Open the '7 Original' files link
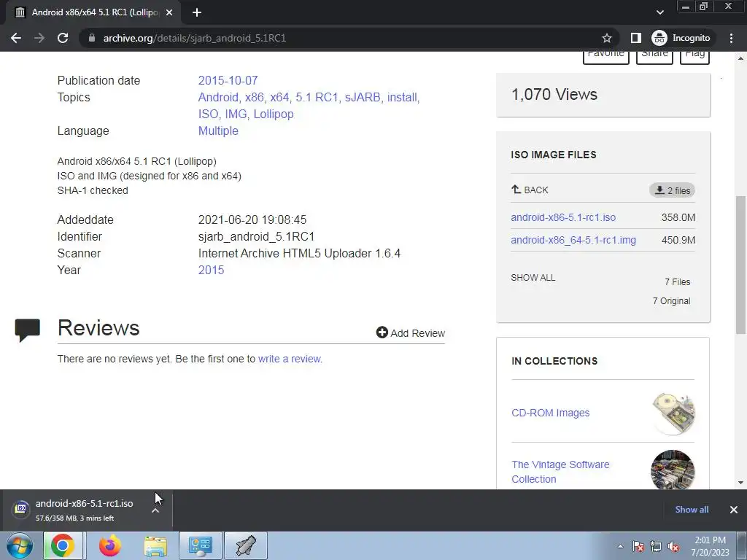This screenshot has width=747, height=560. [671, 301]
